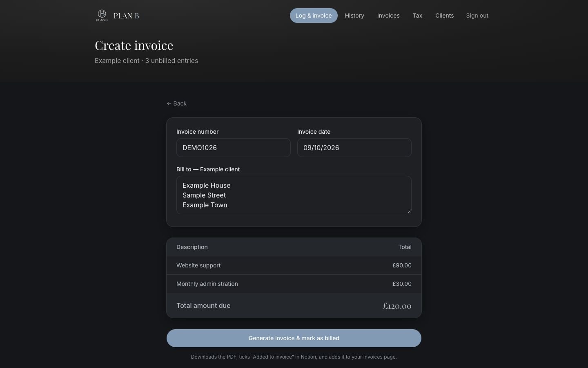Click the £30.00 amount
Screen dimensions: 588x368
coord(402,284)
